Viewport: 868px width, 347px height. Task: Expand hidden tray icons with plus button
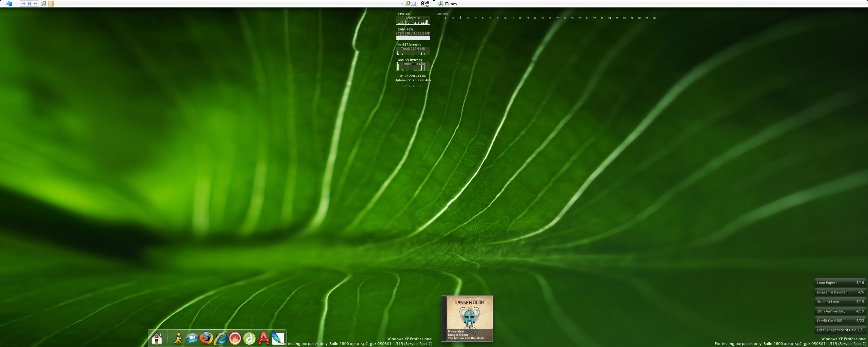(x=402, y=4)
